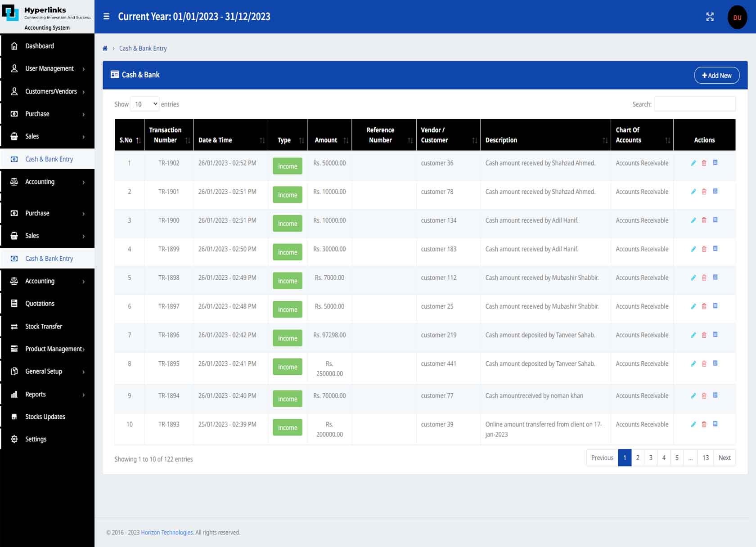The height and width of the screenshot is (547, 756).
Task: View document icon for TR-1900
Action: pos(715,220)
